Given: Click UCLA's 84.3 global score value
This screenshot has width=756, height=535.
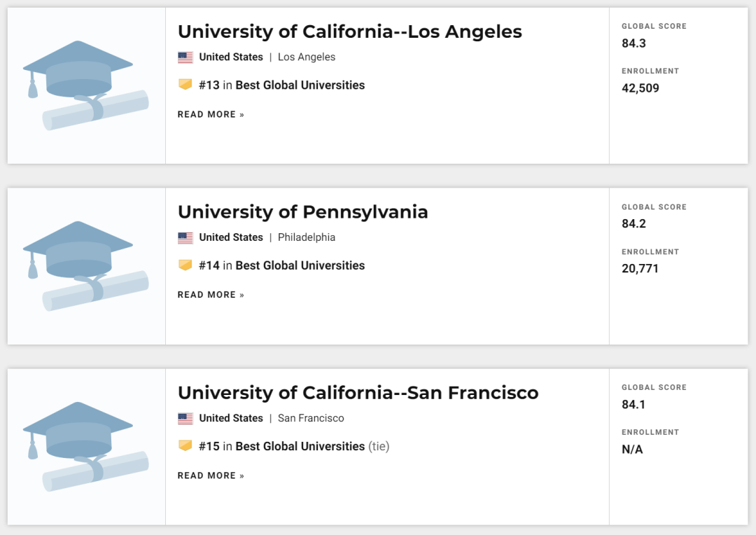Looking at the screenshot, I should 633,43.
